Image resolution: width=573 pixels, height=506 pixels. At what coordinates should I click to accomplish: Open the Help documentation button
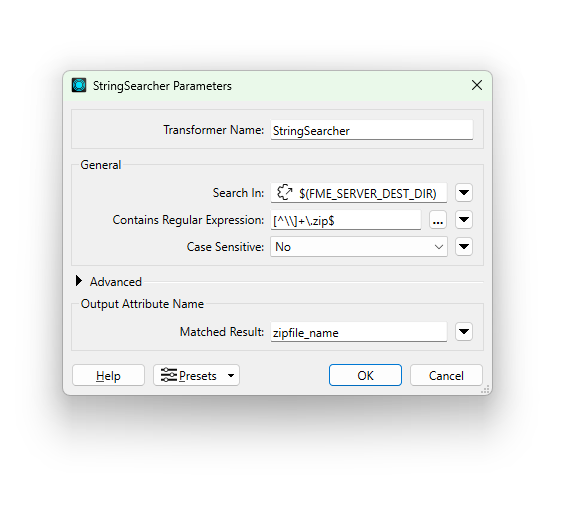pyautogui.click(x=109, y=375)
